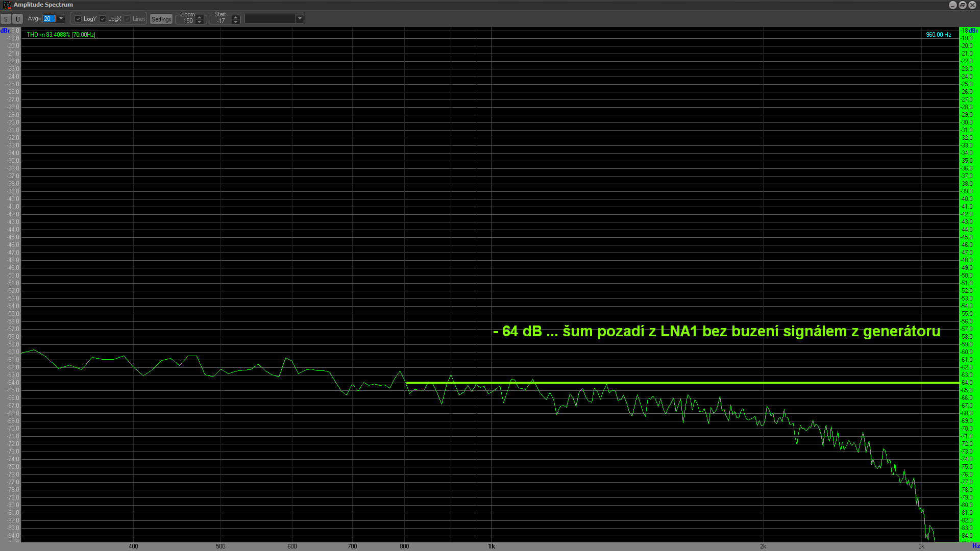This screenshot has height=551, width=980.
Task: Click the S button in the toolbar
Action: pyautogui.click(x=6, y=19)
